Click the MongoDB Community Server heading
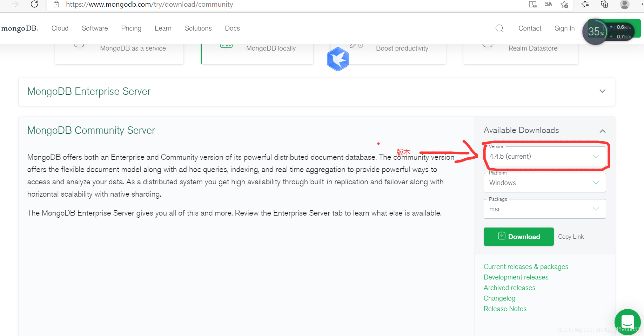Viewport: 644px width, 336px height. [x=91, y=130]
